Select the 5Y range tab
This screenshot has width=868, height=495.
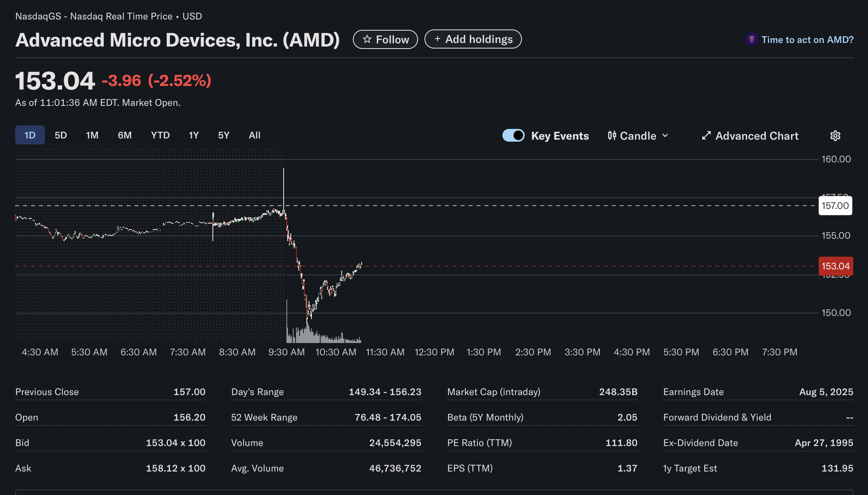(224, 135)
